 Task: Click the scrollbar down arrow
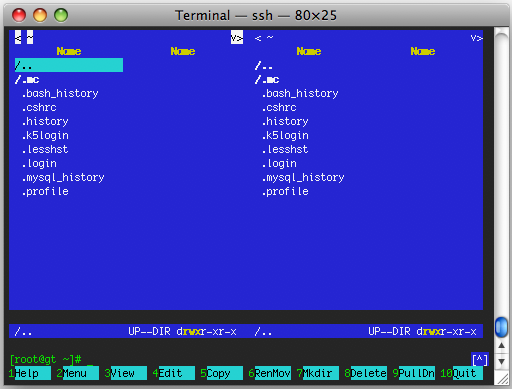(501, 361)
